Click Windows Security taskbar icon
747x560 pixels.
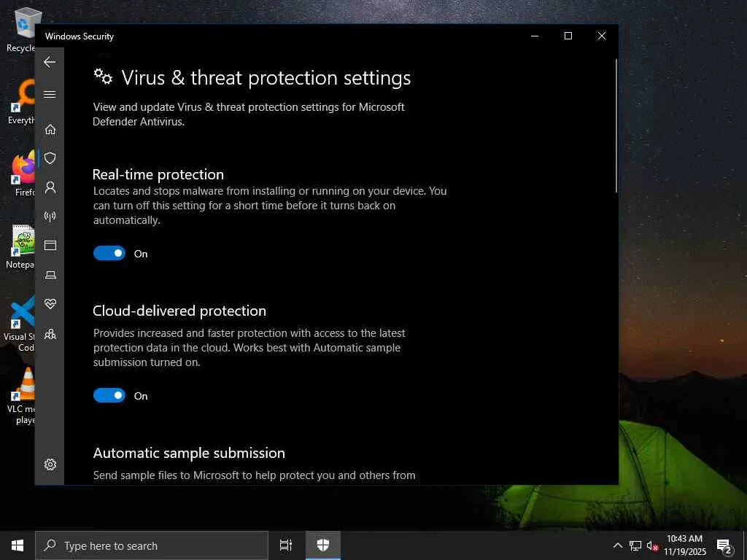coord(323,545)
